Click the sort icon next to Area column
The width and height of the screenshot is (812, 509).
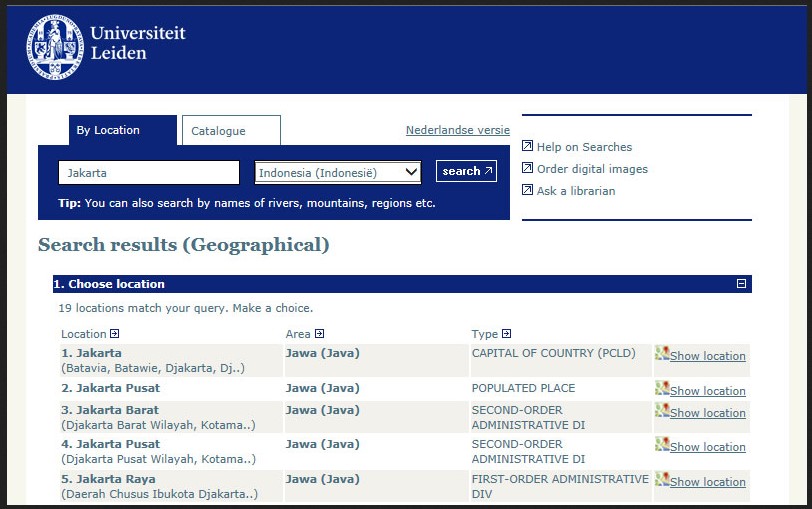coord(319,334)
